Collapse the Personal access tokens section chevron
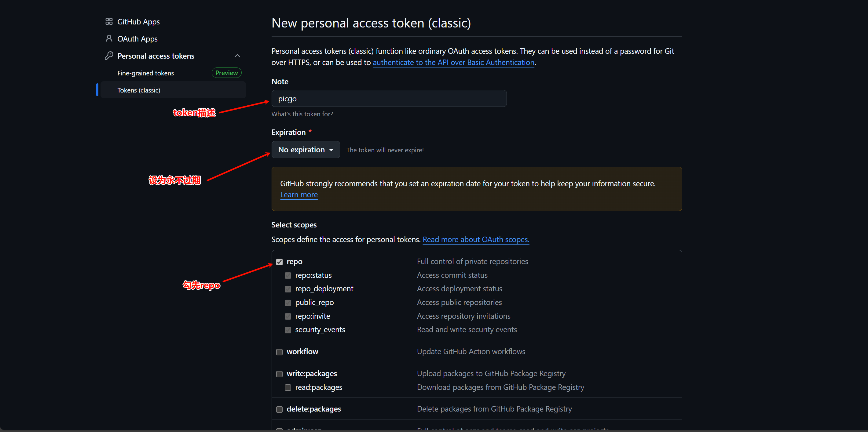The width and height of the screenshot is (868, 432). tap(237, 56)
